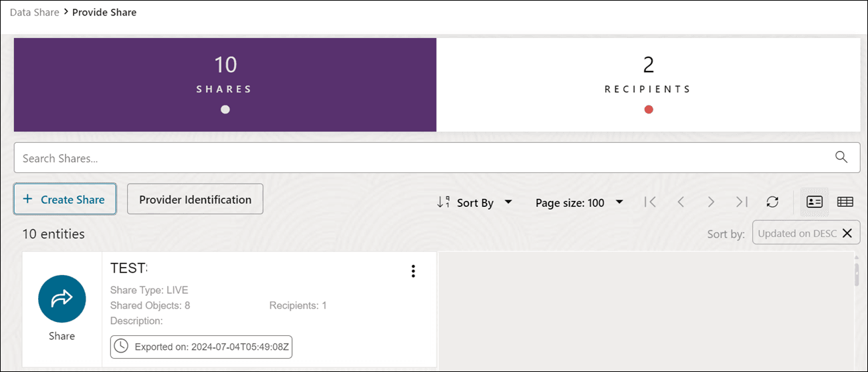Navigate to Data Share breadcrumb
The height and width of the screenshot is (372, 868).
[x=35, y=12]
